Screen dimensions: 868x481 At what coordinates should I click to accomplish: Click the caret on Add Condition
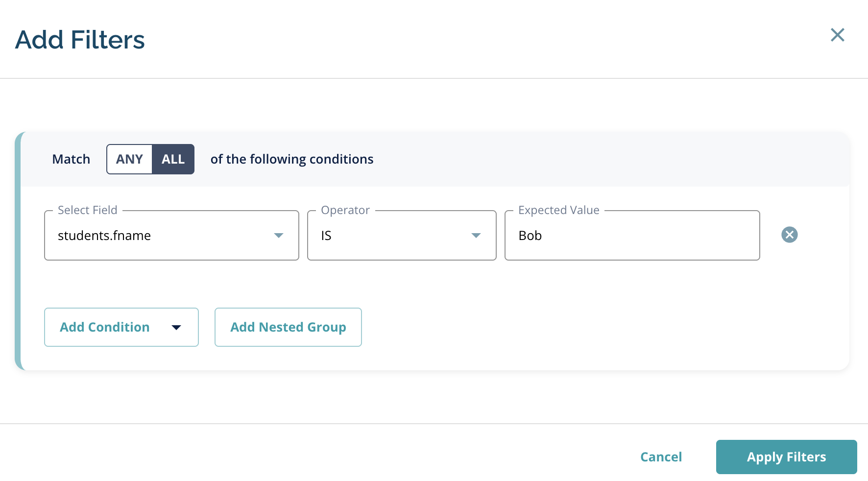point(176,327)
